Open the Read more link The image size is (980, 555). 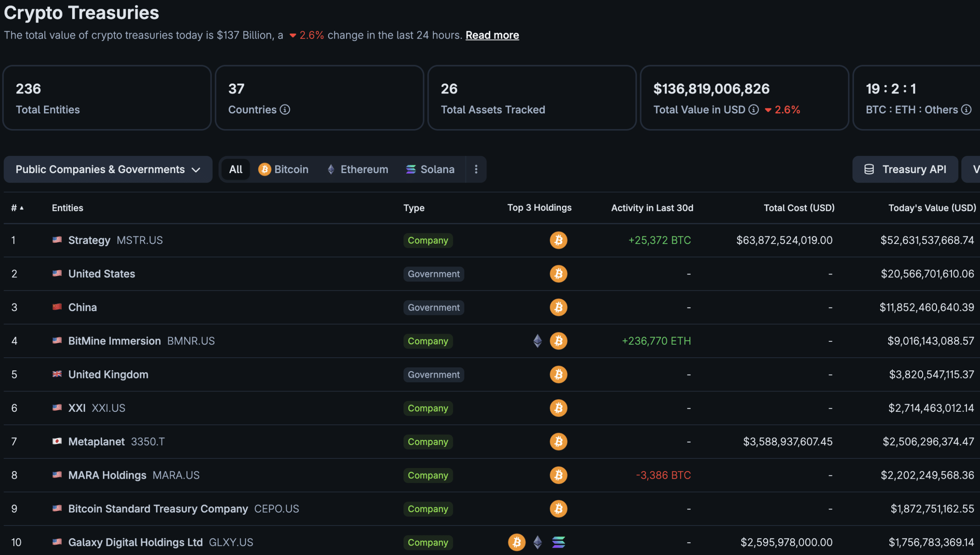tap(492, 35)
